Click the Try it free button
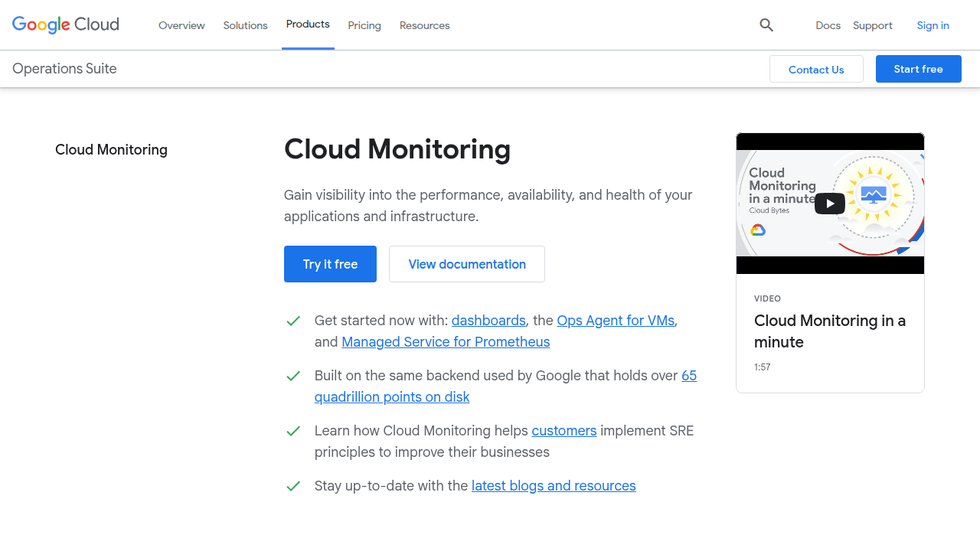Viewport: 980px width, 551px height. pyautogui.click(x=330, y=264)
